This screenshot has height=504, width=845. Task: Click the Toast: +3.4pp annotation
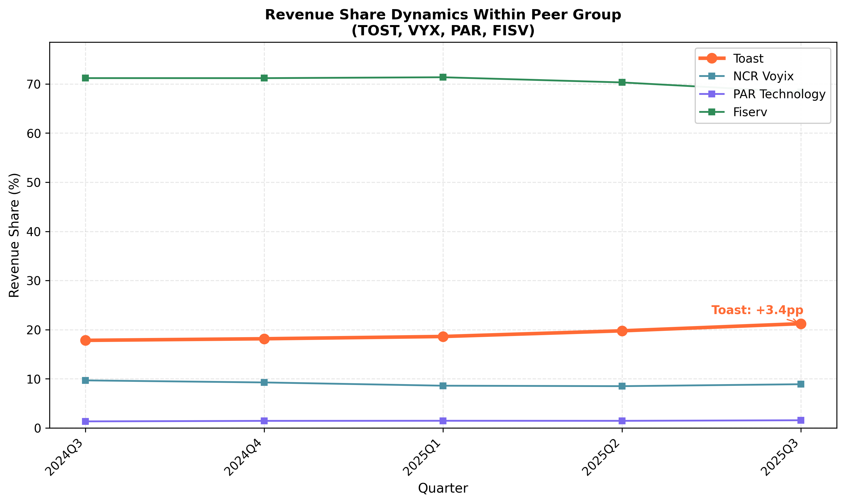[757, 310]
